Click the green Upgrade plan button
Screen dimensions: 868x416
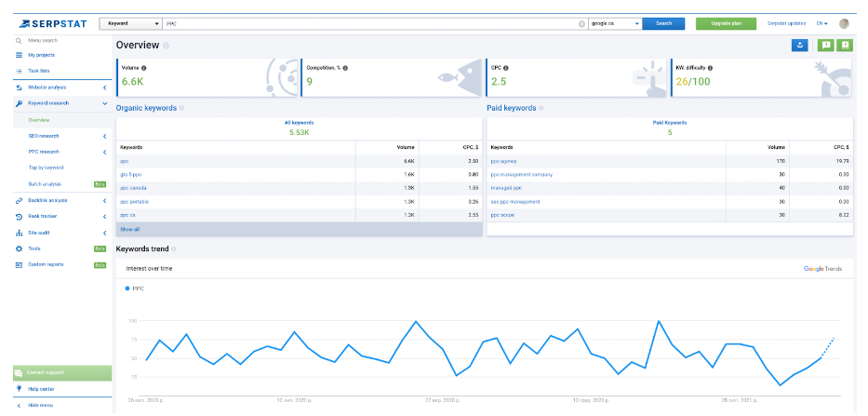click(726, 23)
